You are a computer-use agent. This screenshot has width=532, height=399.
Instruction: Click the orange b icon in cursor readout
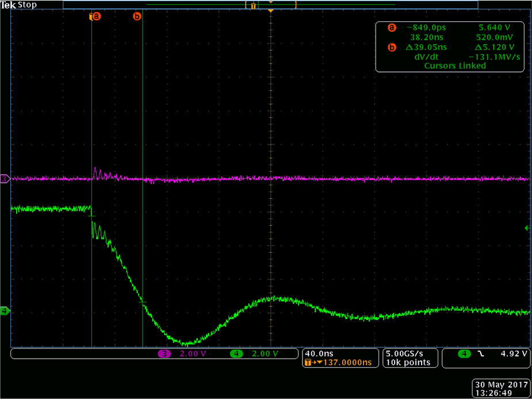(392, 47)
